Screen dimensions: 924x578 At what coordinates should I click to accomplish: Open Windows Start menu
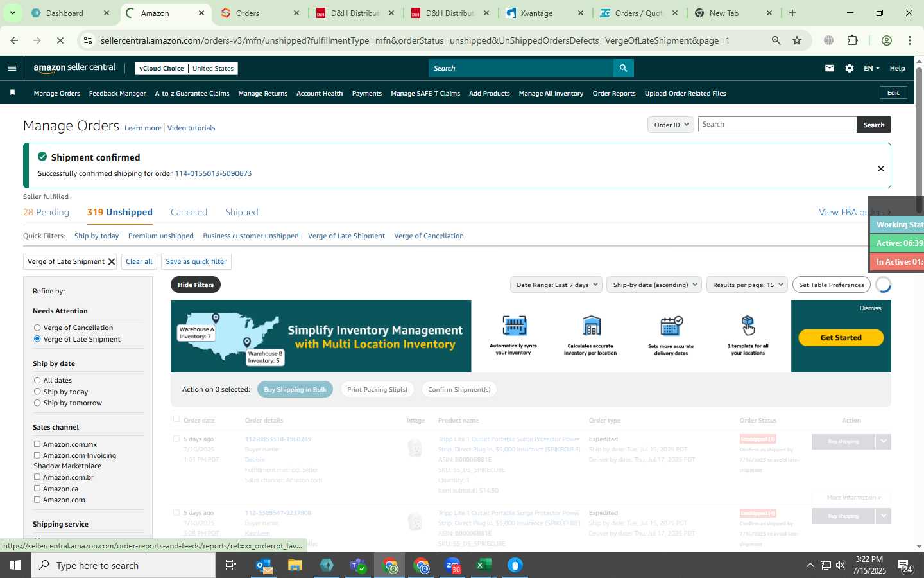click(15, 565)
